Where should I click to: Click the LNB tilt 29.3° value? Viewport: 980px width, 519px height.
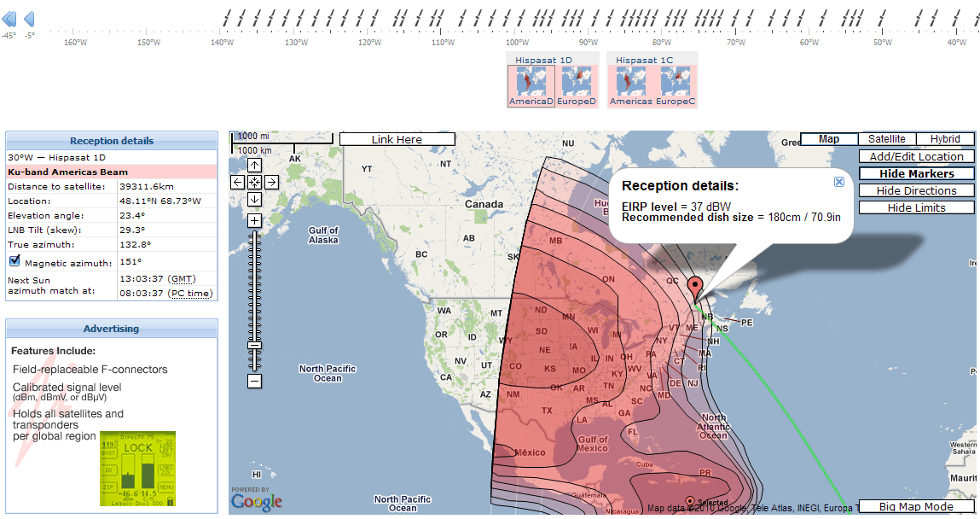(132, 230)
